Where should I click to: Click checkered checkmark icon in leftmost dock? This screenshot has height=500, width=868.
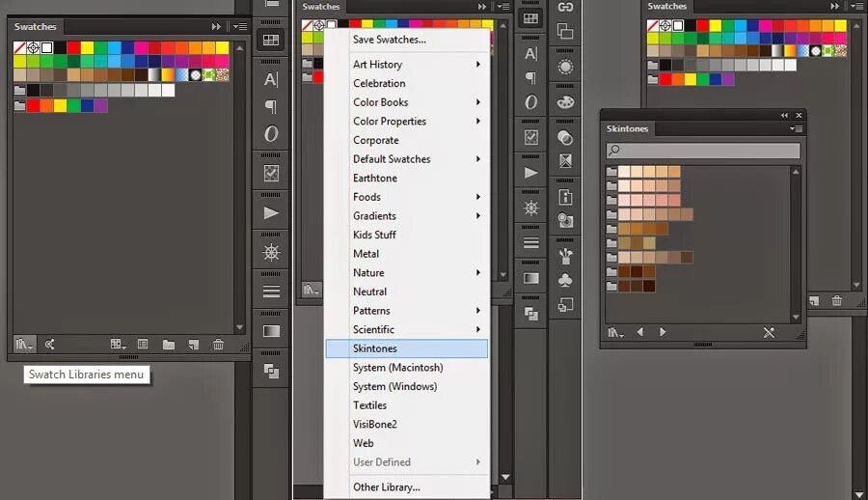tap(271, 174)
